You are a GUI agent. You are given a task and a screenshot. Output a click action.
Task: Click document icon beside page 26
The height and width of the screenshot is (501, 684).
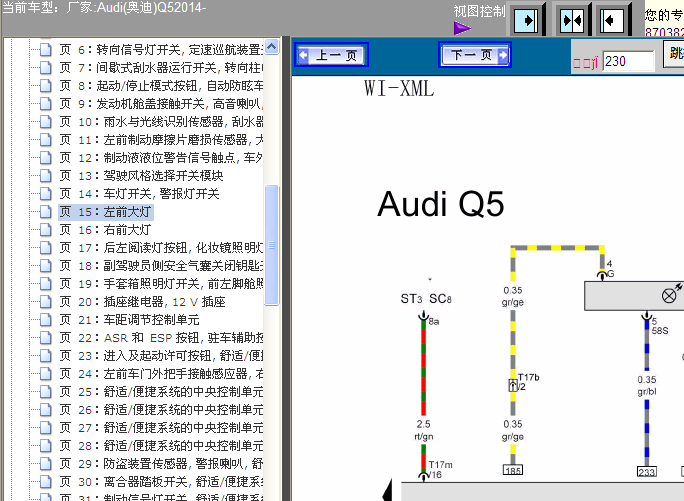tap(46, 410)
